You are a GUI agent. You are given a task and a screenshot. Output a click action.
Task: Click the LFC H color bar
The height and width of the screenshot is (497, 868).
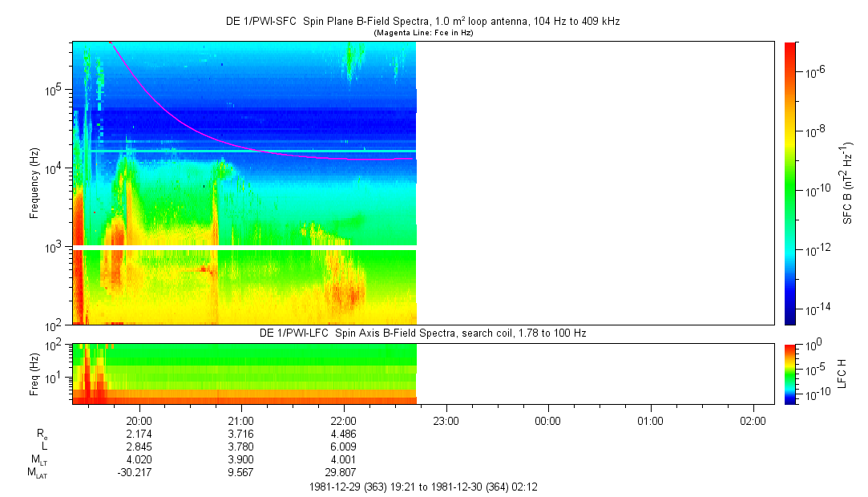[790, 373]
